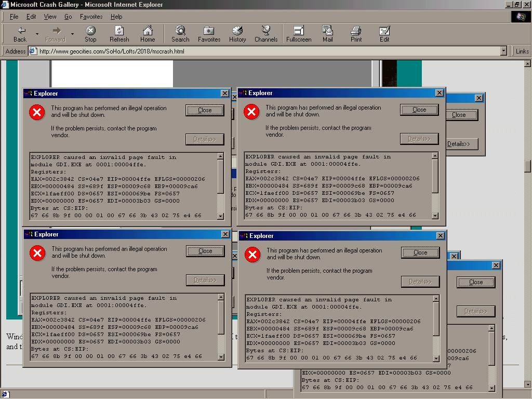Click the Back toolbar button
The width and height of the screenshot is (532, 399).
[x=20, y=34]
